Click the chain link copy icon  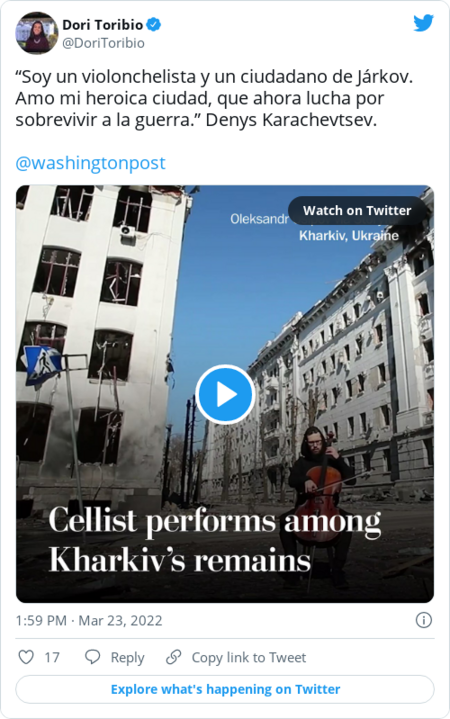point(173,657)
